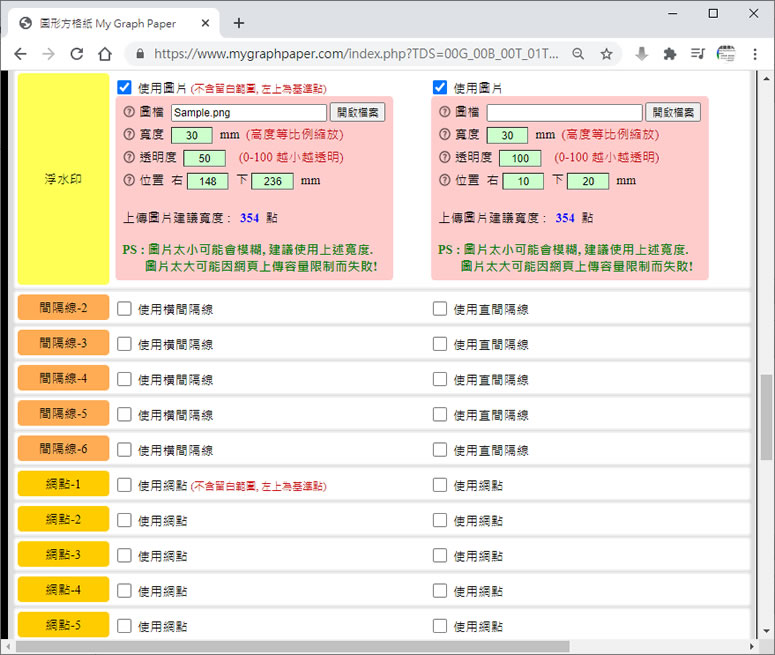Screen dimensions: 775x655
Task: Check left 使用網點 in 網點-5 row
Action: click(x=125, y=626)
